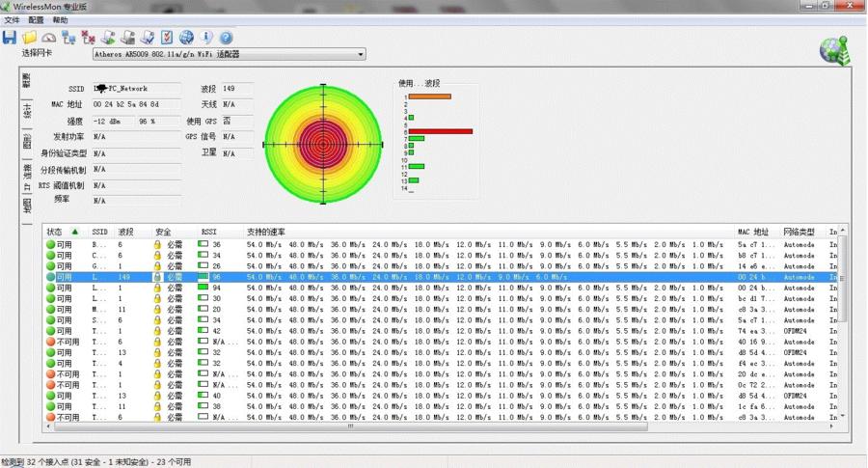The height and width of the screenshot is (468, 868).
Task: Open the checklist options toolbar icon
Action: pyautogui.click(x=167, y=38)
